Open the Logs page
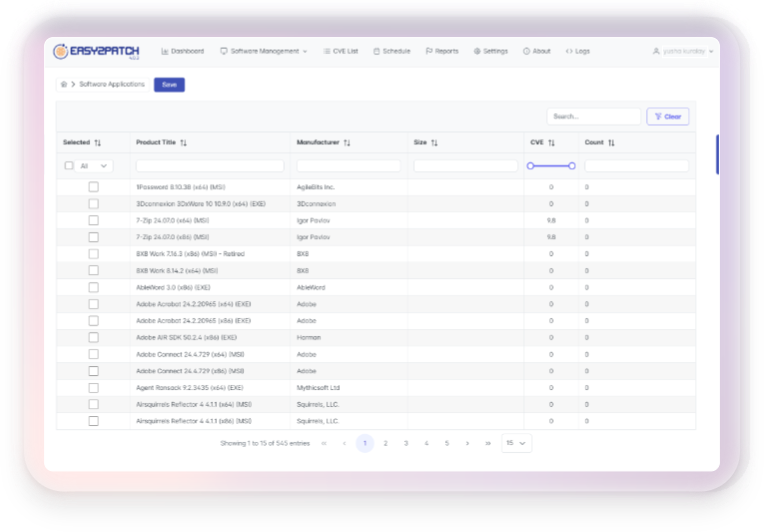The image size is (764, 532). 577,51
